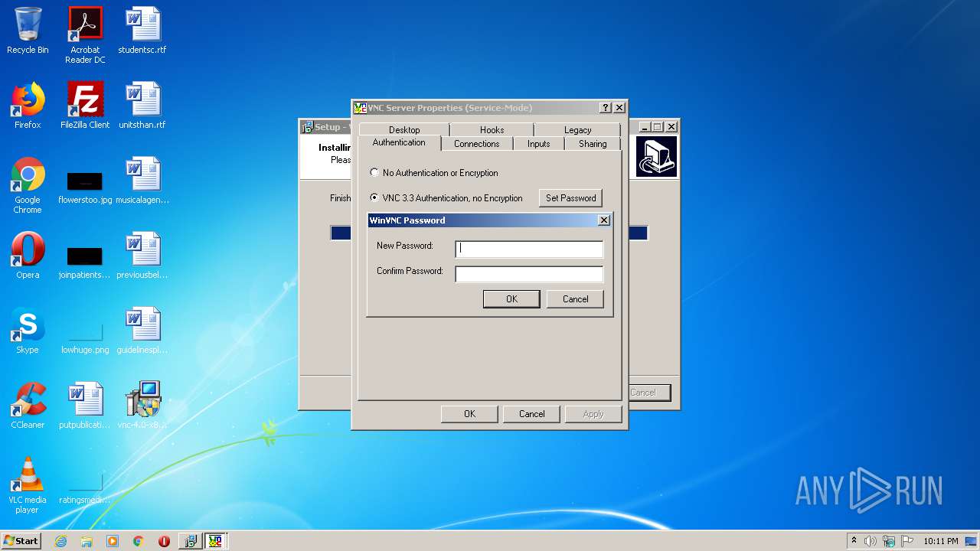Switch to the Setup installer taskbar button

tap(190, 541)
